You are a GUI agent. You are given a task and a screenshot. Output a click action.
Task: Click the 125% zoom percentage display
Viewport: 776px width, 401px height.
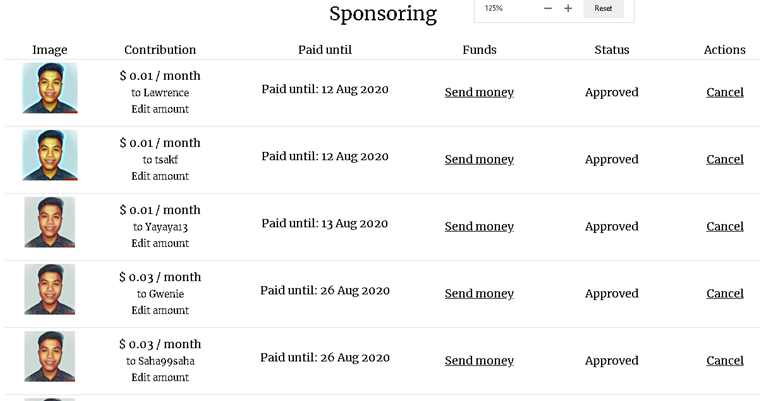point(493,8)
